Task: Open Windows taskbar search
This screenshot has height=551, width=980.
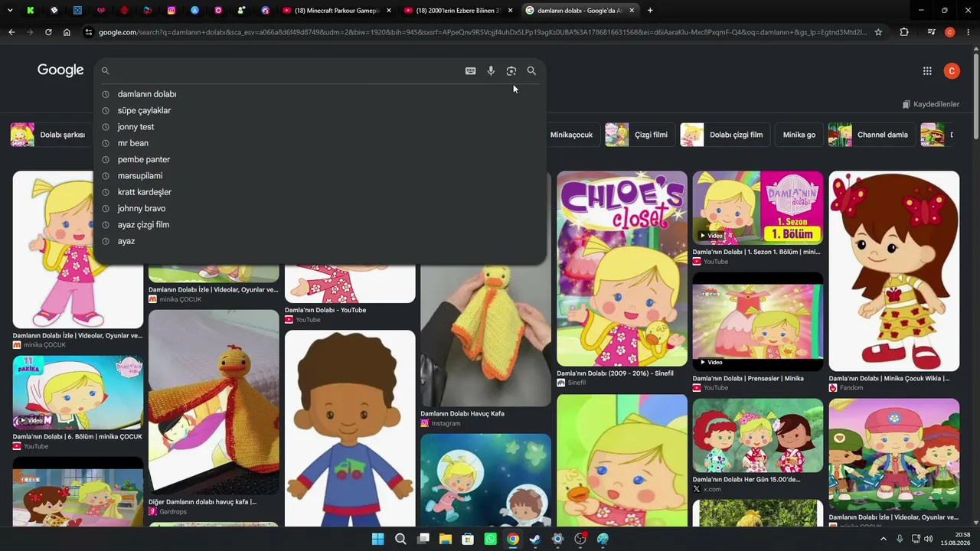Action: [x=400, y=539]
